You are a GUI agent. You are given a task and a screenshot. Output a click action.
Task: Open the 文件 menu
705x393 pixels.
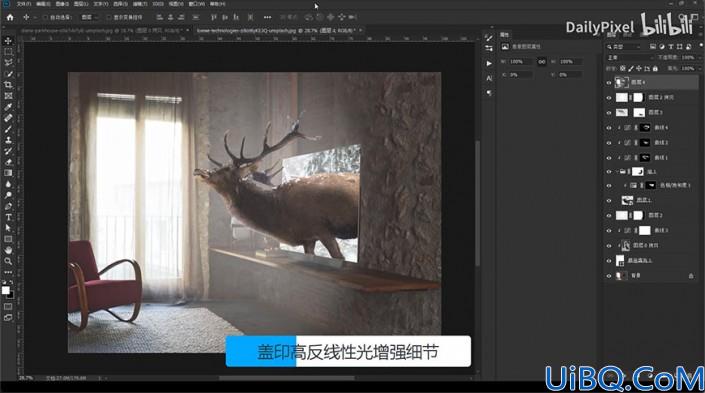pos(23,4)
